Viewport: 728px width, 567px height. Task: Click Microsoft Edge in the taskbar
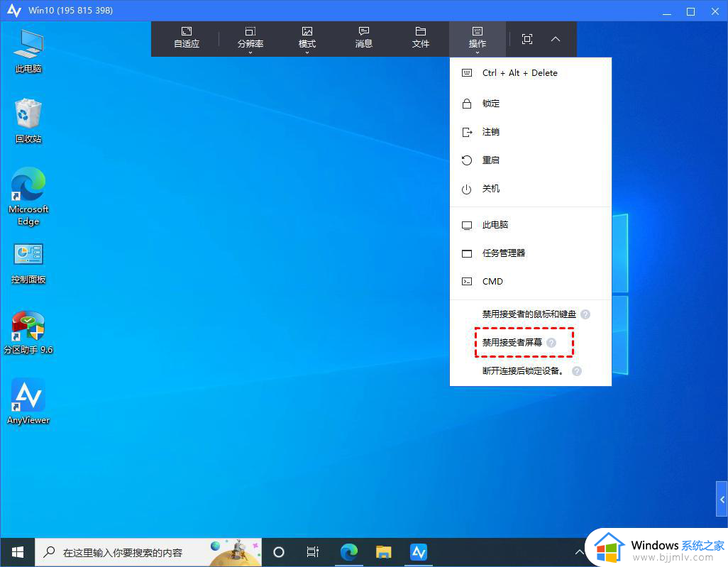(348, 551)
